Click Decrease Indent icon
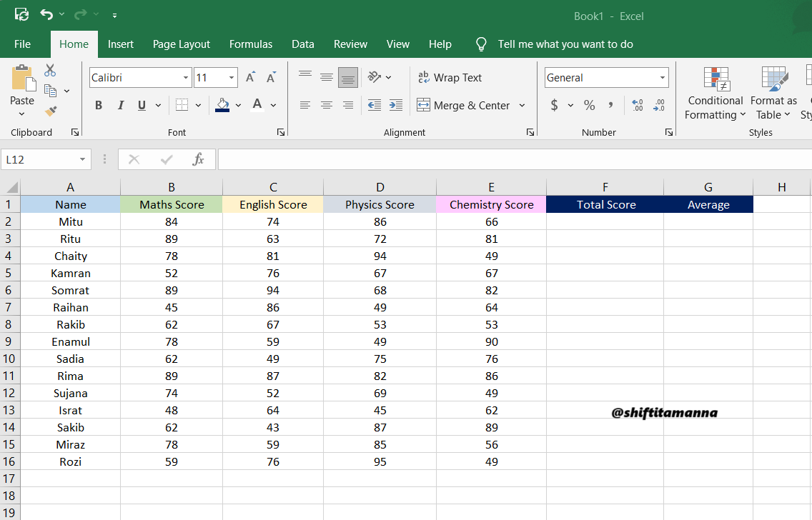The width and height of the screenshot is (812, 520). click(375, 106)
